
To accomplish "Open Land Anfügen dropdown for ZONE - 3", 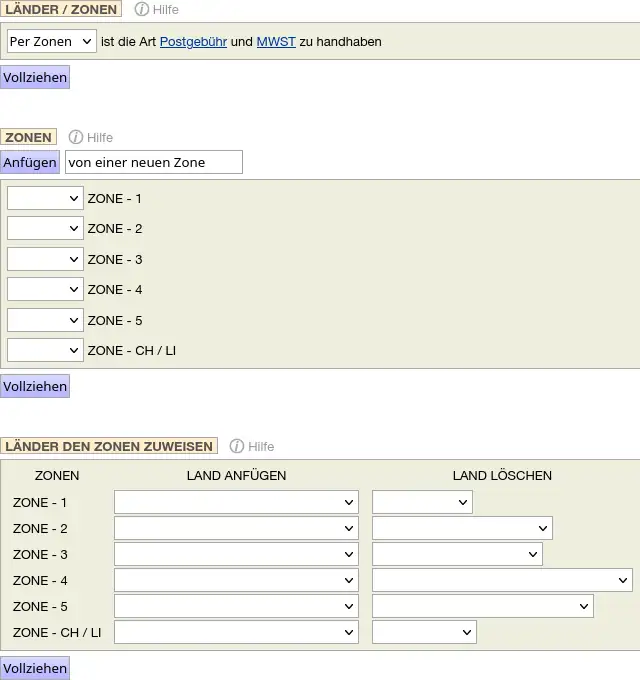I will pyautogui.click(x=236, y=554).
